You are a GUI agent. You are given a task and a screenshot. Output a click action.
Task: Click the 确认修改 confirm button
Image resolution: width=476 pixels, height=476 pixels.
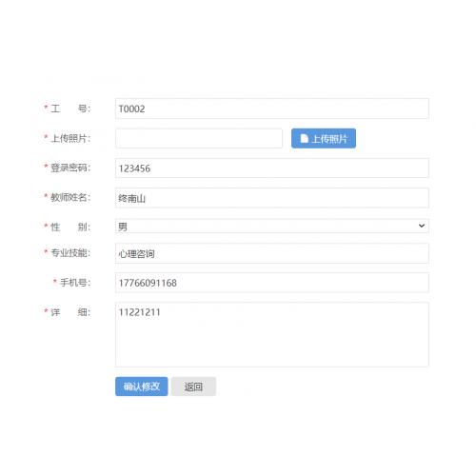click(x=142, y=387)
